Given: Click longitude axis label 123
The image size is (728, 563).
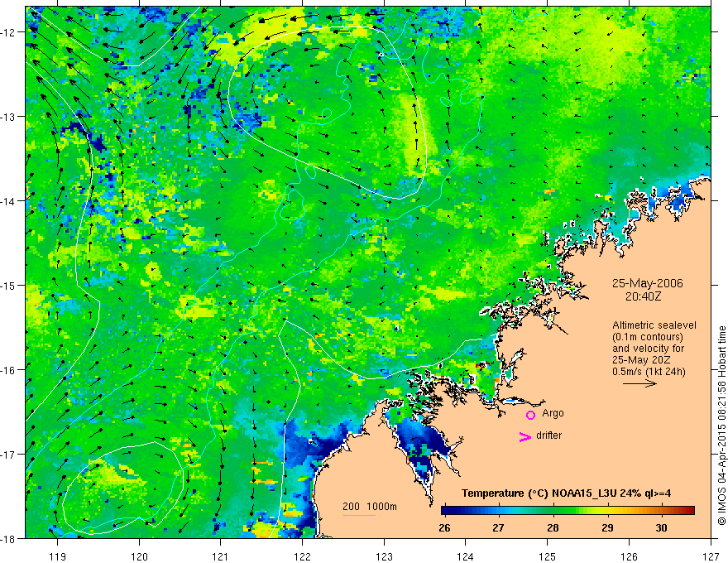Looking at the screenshot, I should [x=384, y=556].
